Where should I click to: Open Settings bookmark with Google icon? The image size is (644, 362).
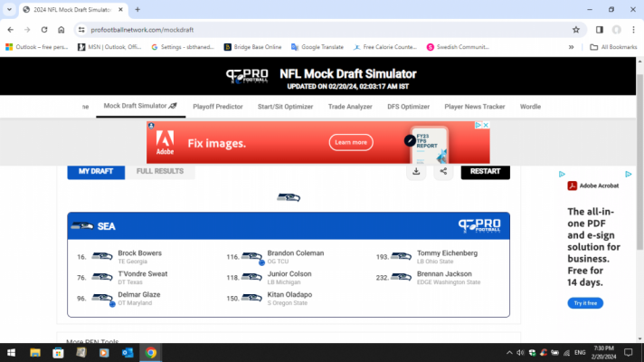click(x=183, y=47)
